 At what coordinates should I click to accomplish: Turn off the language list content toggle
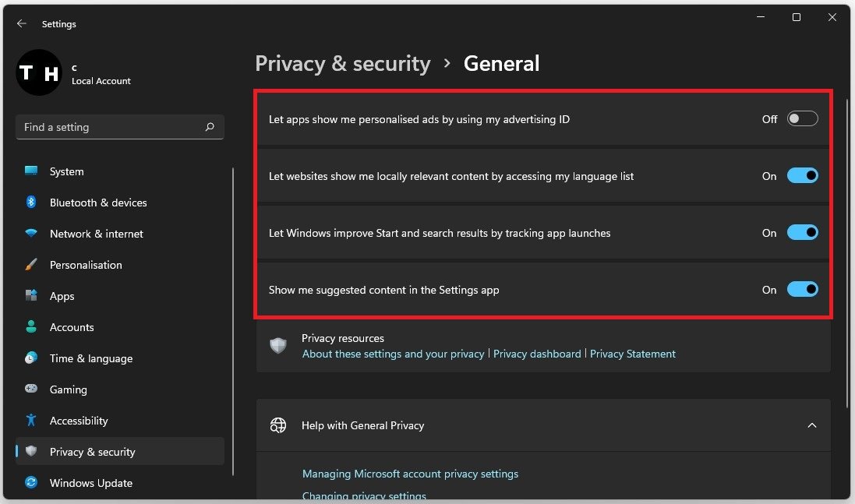802,176
